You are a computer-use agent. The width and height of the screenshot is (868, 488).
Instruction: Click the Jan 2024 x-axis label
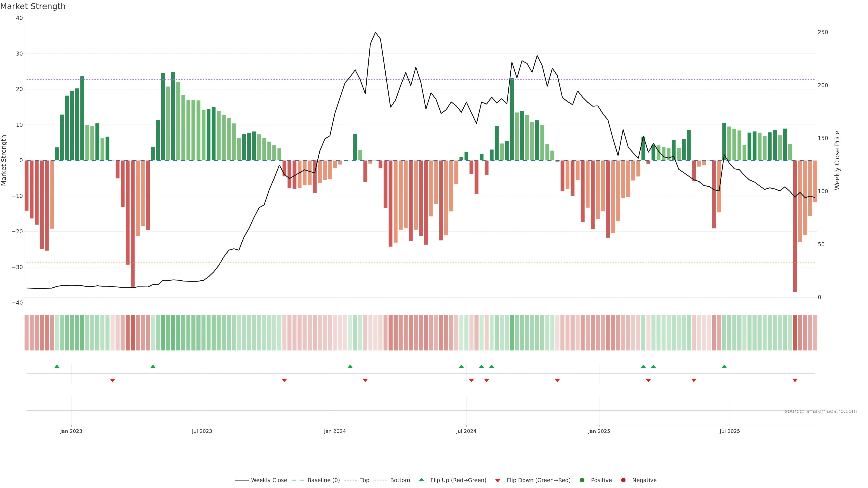pos(335,431)
